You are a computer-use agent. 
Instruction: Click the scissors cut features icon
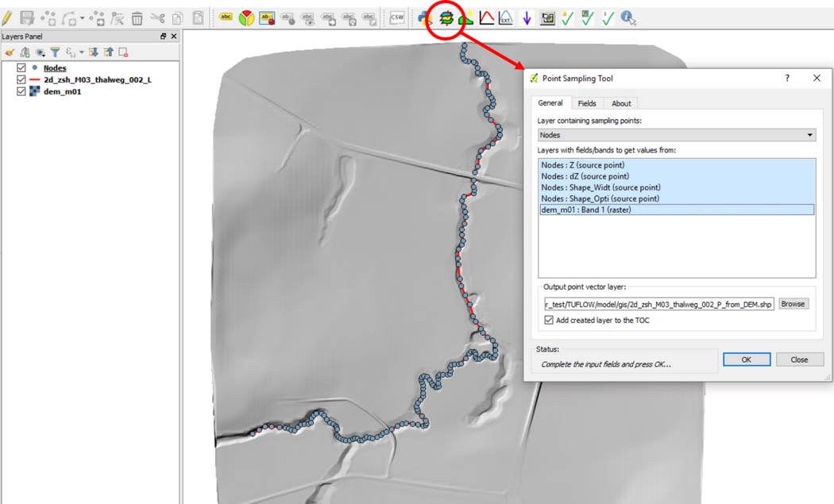(157, 17)
